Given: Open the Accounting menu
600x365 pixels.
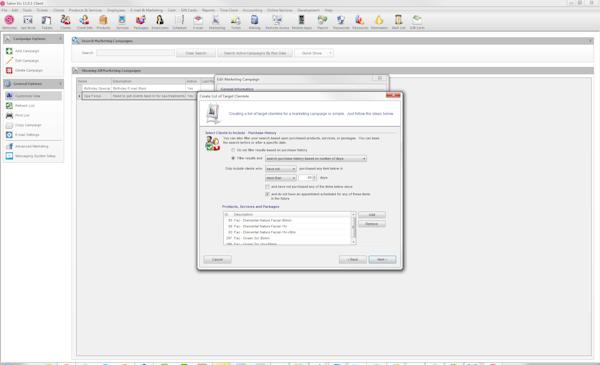Looking at the screenshot, I should click(x=252, y=10).
